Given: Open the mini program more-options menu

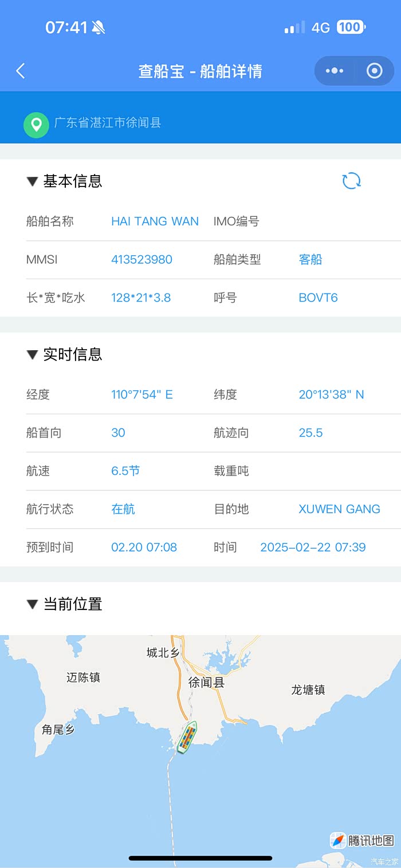Looking at the screenshot, I should pos(335,71).
